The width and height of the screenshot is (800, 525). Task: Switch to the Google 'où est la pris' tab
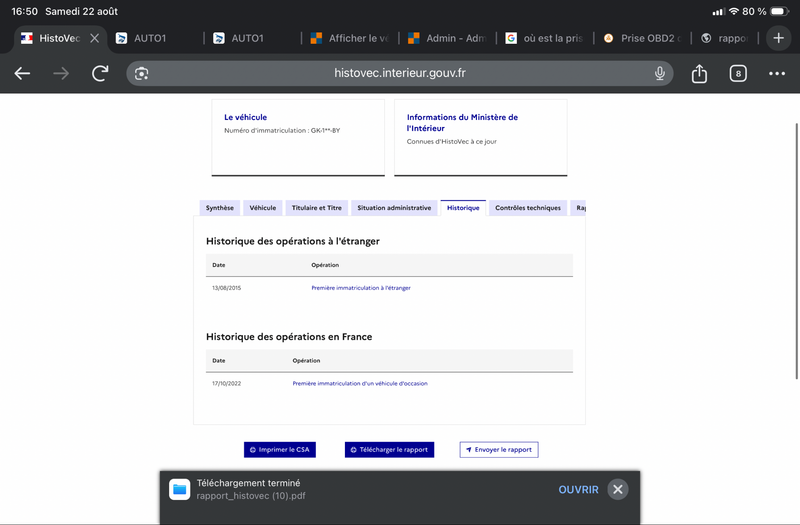pyautogui.click(x=545, y=38)
